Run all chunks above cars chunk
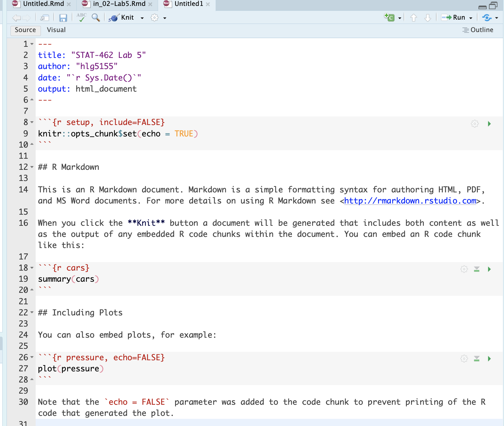The height and width of the screenshot is (426, 504). point(477,269)
